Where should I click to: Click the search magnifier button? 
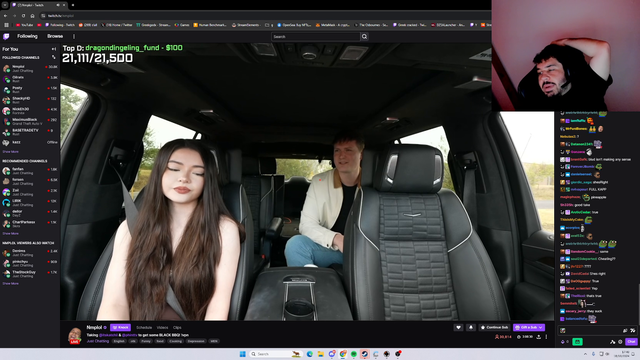click(x=364, y=36)
